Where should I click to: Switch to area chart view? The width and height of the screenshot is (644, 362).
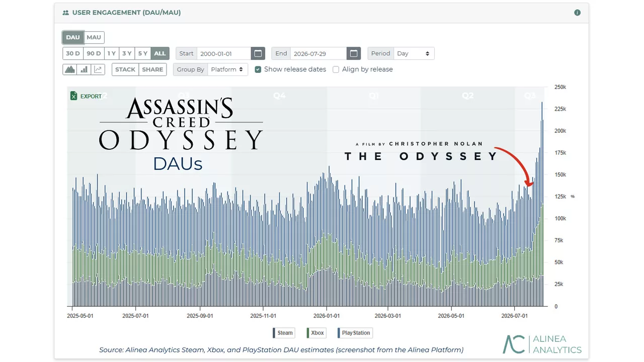pyautogui.click(x=69, y=69)
